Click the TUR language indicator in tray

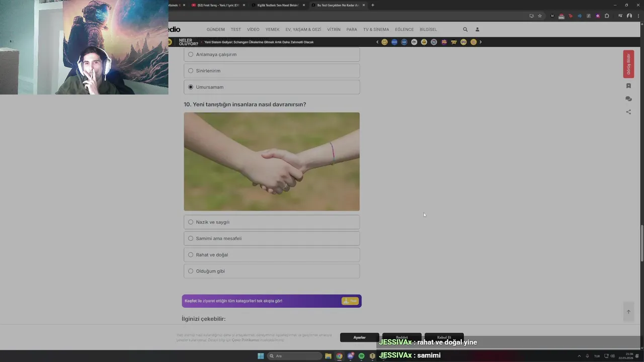click(597, 356)
